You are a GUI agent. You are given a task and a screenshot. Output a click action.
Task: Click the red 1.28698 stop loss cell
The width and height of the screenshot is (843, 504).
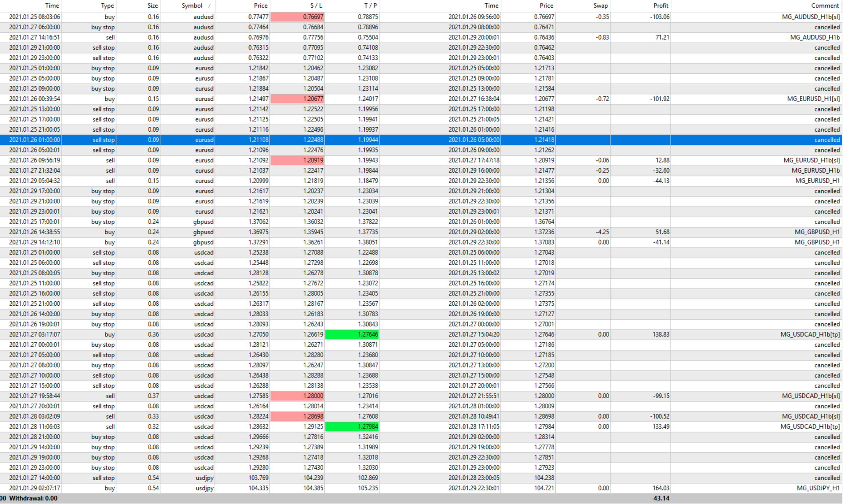297,416
